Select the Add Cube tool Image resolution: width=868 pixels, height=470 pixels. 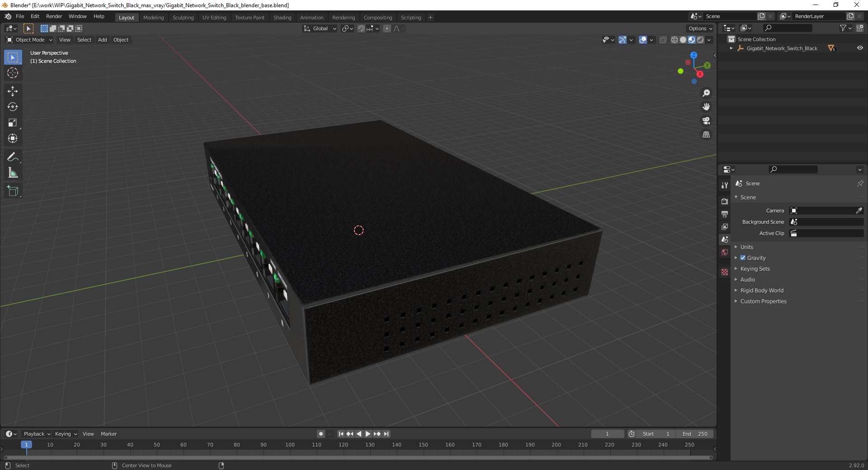coord(13,191)
